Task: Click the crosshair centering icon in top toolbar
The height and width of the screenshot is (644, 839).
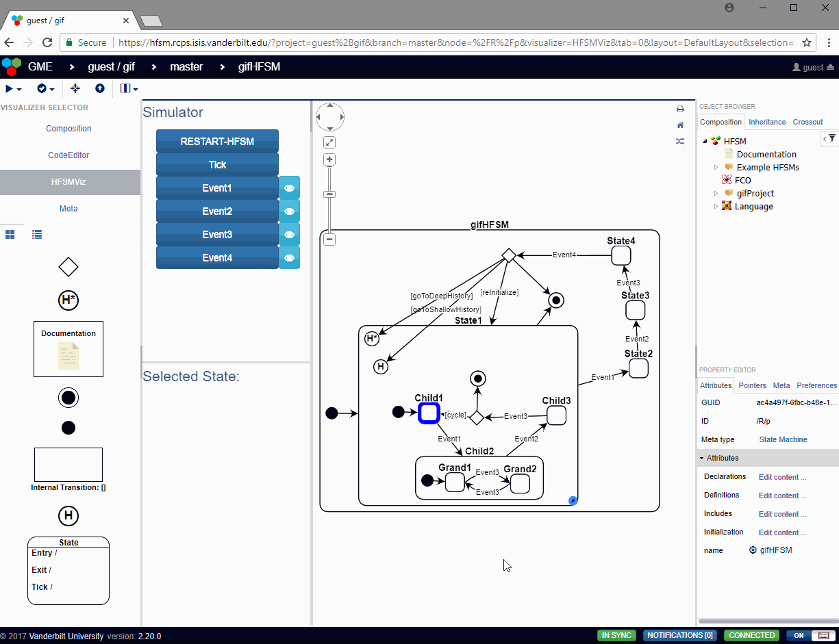Action: tap(75, 89)
